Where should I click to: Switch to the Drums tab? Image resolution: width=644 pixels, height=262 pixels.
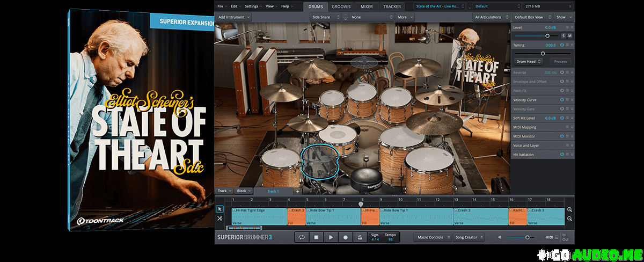[x=316, y=6]
